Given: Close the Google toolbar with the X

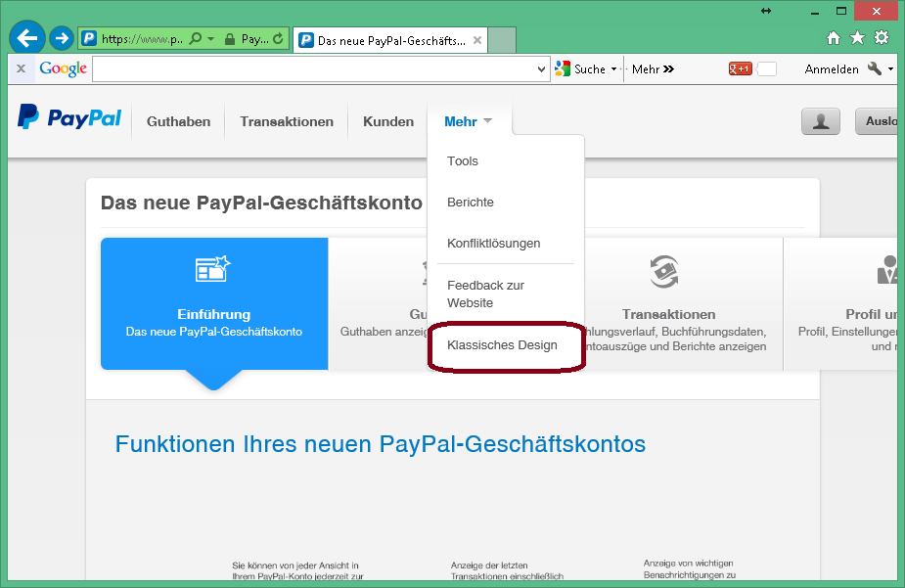Looking at the screenshot, I should point(21,69).
